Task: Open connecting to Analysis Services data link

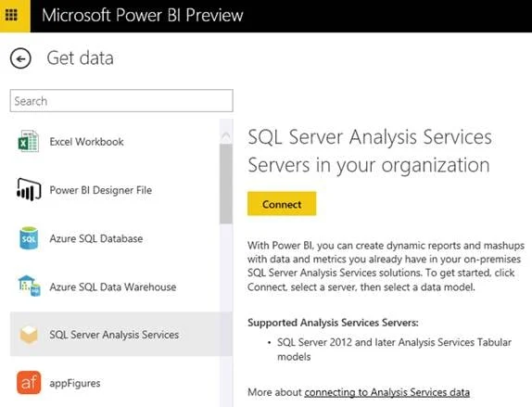Action: point(386,392)
